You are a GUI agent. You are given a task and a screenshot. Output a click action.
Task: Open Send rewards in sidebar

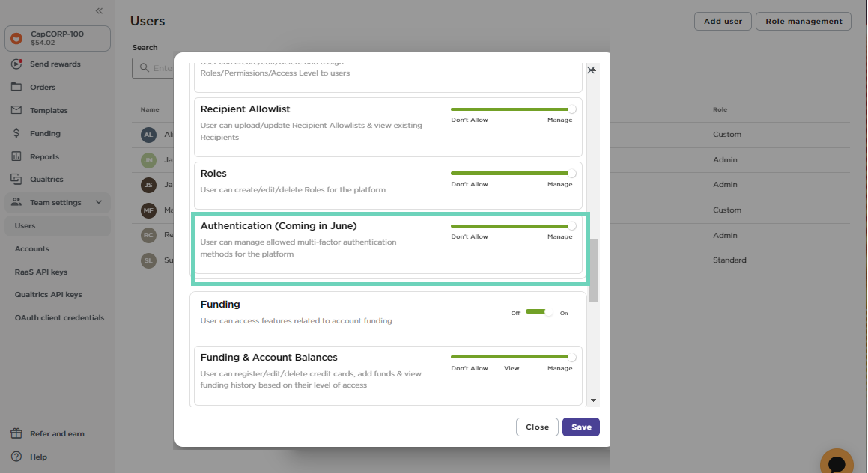55,64
